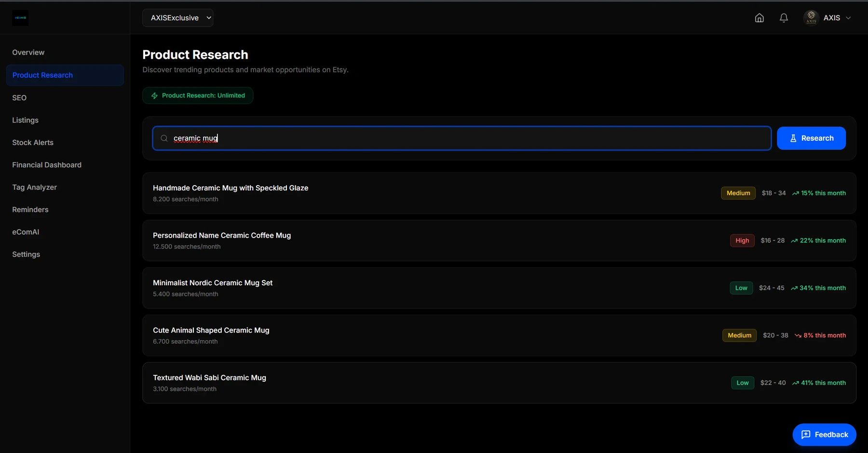Viewport: 868px width, 453px height.
Task: Click the Product Research page heading
Action: point(195,55)
